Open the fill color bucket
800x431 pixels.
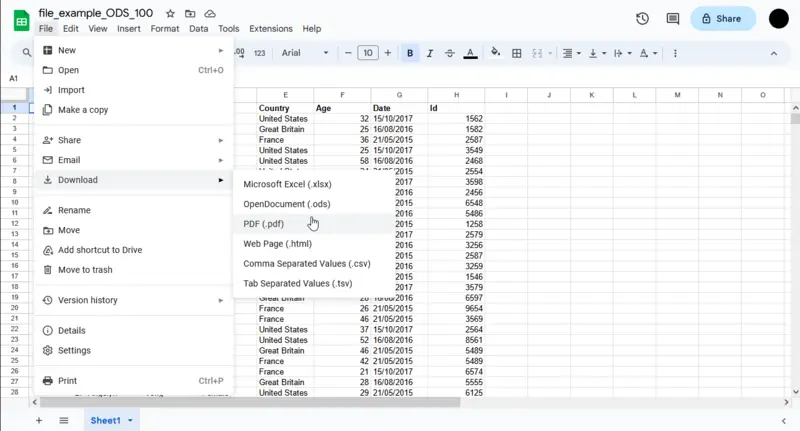(x=495, y=53)
